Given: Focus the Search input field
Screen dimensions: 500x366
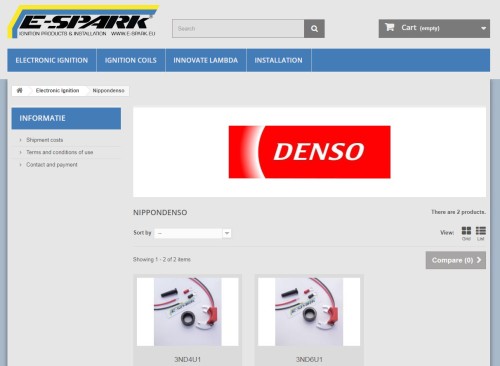Looking at the screenshot, I should 238,29.
